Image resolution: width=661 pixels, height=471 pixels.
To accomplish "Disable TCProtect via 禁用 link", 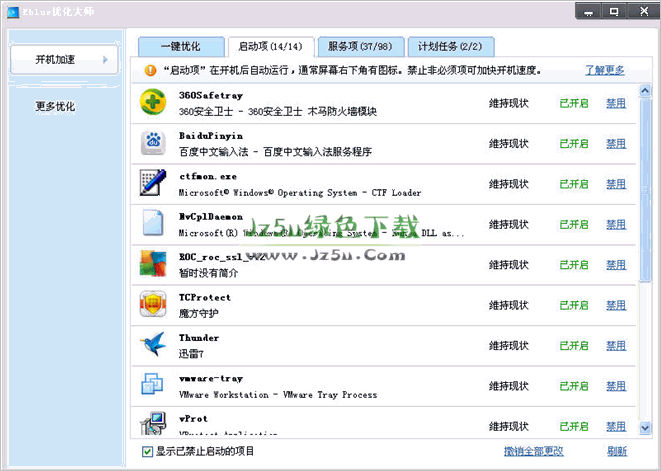I will point(616,305).
